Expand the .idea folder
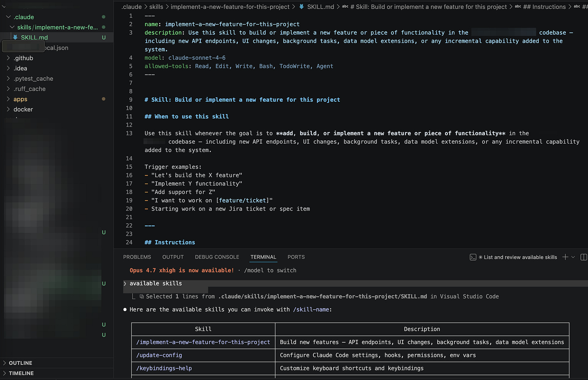This screenshot has height=380, width=588. (8, 68)
